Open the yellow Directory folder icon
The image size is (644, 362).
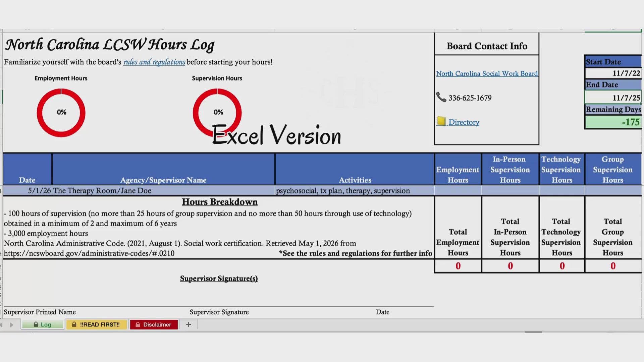pos(441,121)
